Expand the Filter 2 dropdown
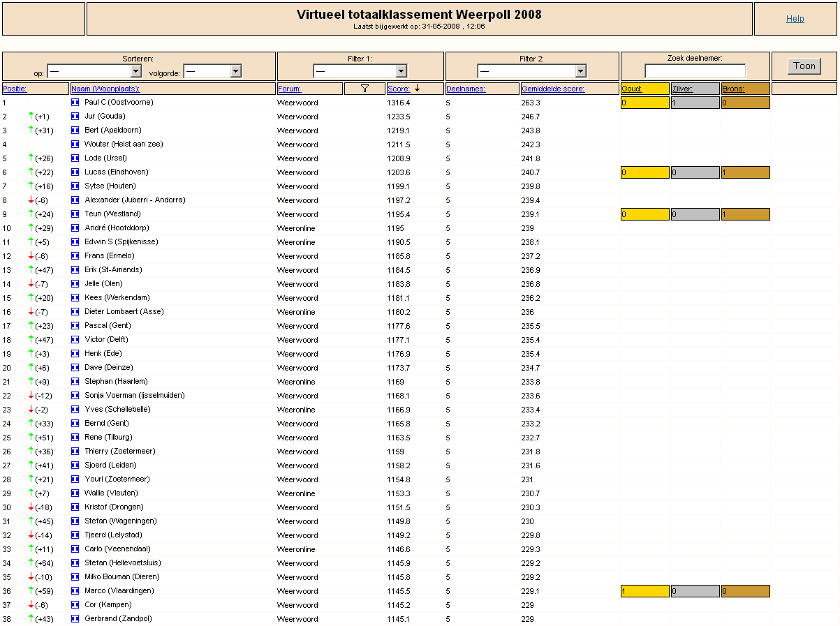Image resolution: width=840 pixels, height=626 pixels. pos(532,71)
